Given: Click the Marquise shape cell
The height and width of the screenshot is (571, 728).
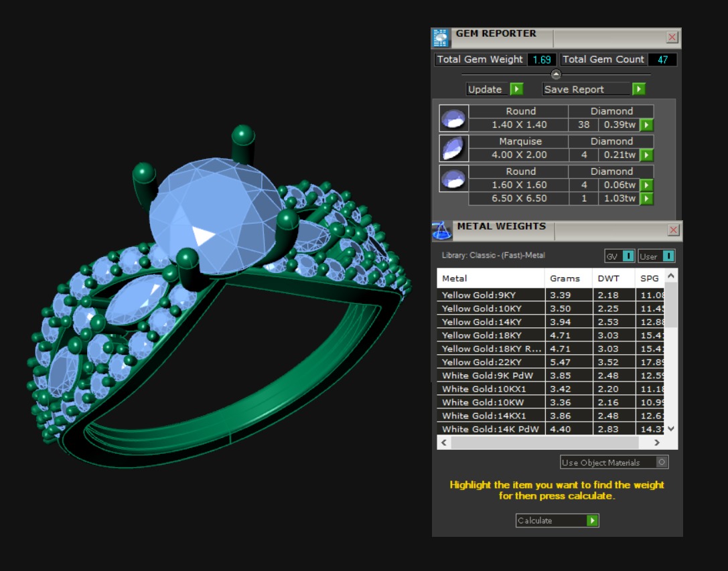Looking at the screenshot, I should 520,142.
